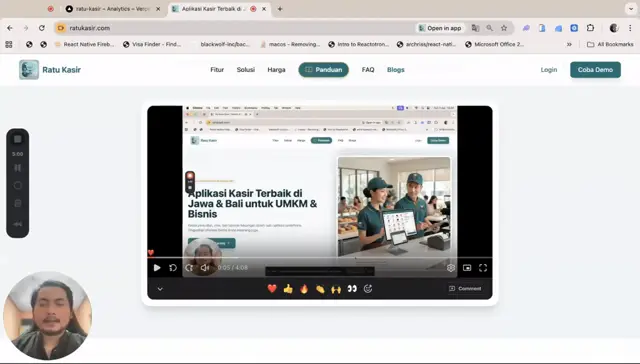Image resolution: width=640 pixels, height=364 pixels.
Task: Open the tab search dropdown arrow
Action: click(631, 9)
